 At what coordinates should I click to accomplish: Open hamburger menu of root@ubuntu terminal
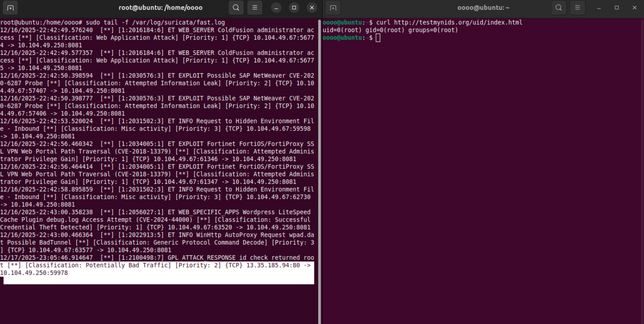coord(255,8)
